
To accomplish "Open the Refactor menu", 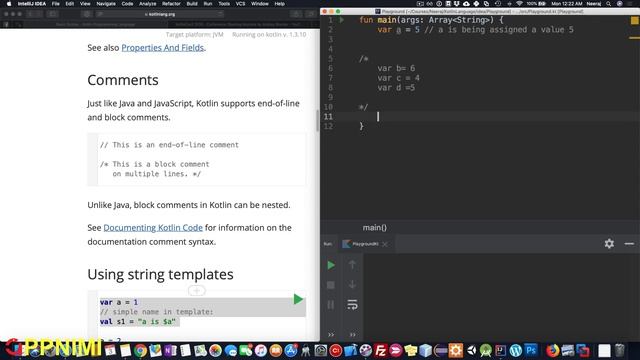I will click(171, 4).
